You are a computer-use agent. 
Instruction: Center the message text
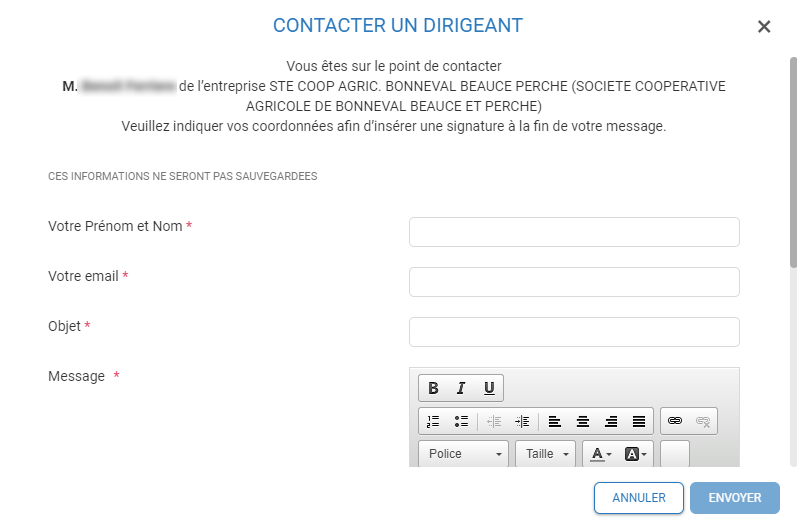pyautogui.click(x=583, y=421)
